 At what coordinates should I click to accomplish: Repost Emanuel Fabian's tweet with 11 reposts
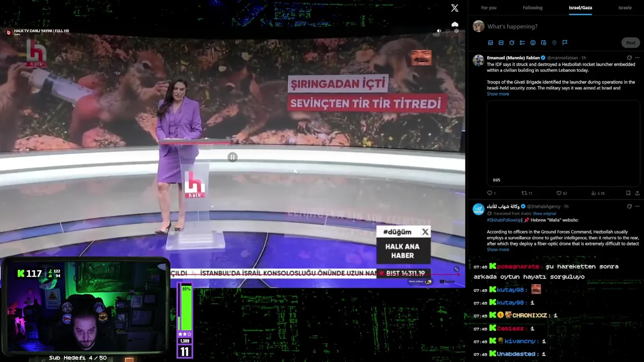tap(524, 193)
